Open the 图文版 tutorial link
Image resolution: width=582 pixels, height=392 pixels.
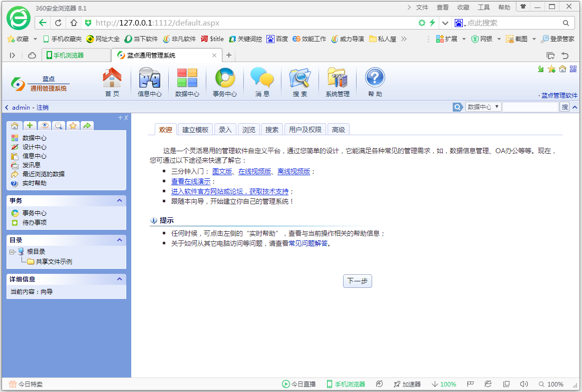coord(222,171)
